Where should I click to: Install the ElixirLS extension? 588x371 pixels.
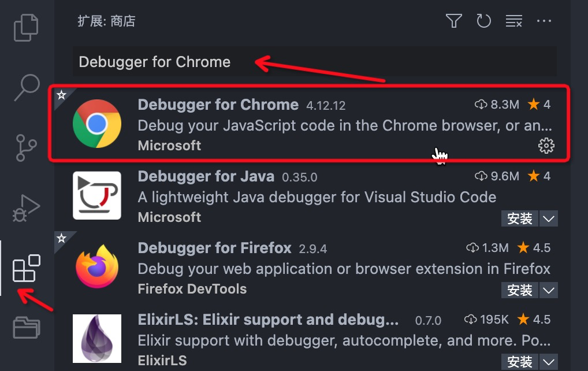(x=520, y=362)
